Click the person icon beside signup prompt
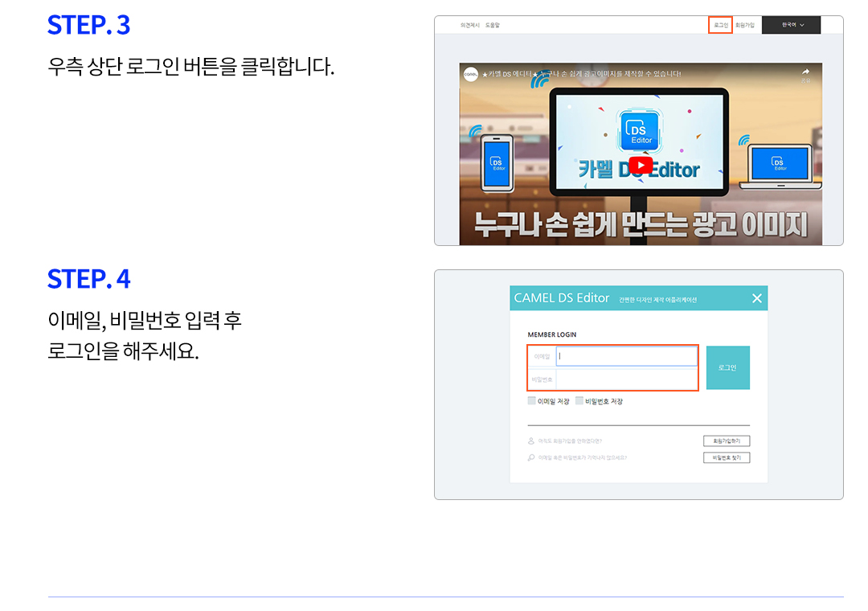Viewport: 868px width, 611px height. (x=531, y=441)
